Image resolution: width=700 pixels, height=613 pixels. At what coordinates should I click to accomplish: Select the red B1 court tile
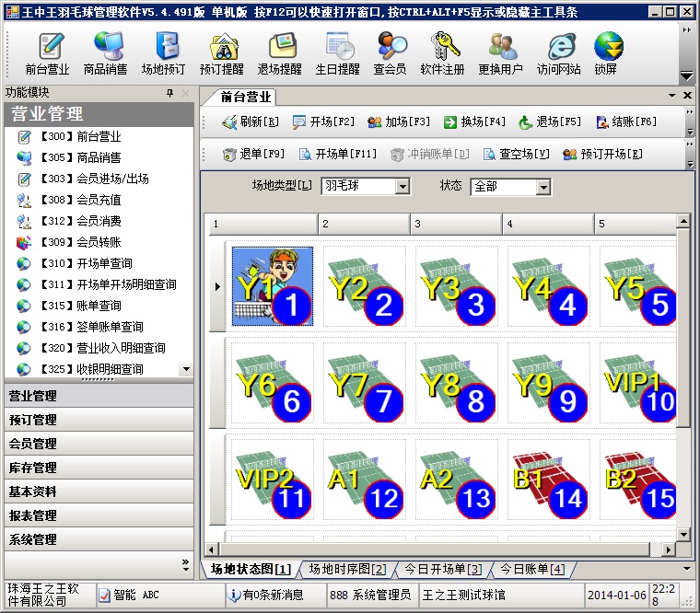548,479
